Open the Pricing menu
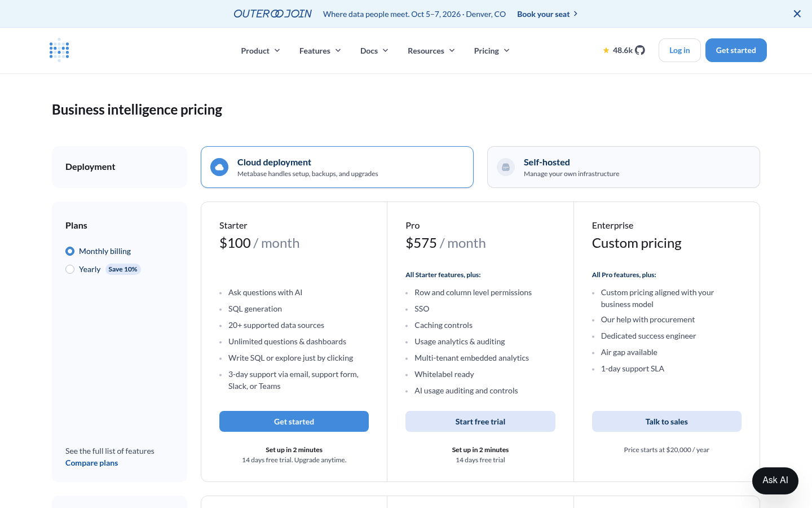This screenshot has width=812, height=508. click(x=492, y=51)
